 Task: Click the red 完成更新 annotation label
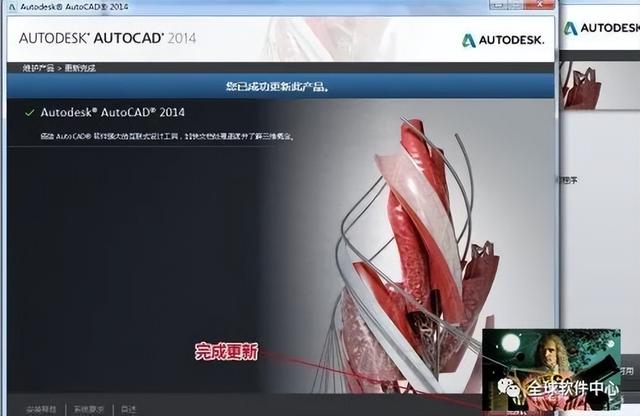point(227,351)
